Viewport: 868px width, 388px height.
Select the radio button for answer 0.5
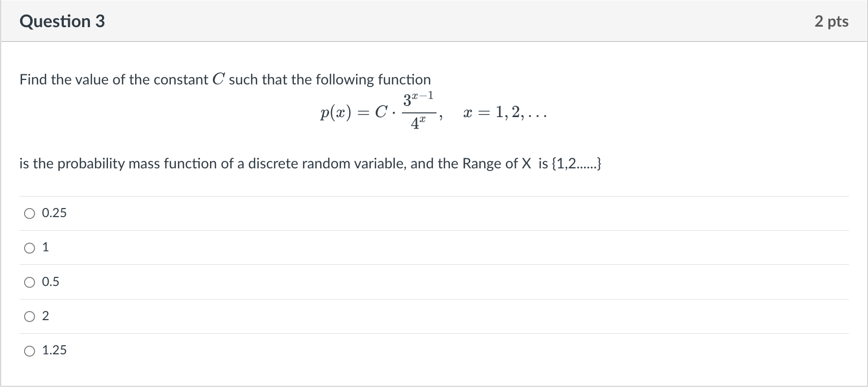click(29, 282)
